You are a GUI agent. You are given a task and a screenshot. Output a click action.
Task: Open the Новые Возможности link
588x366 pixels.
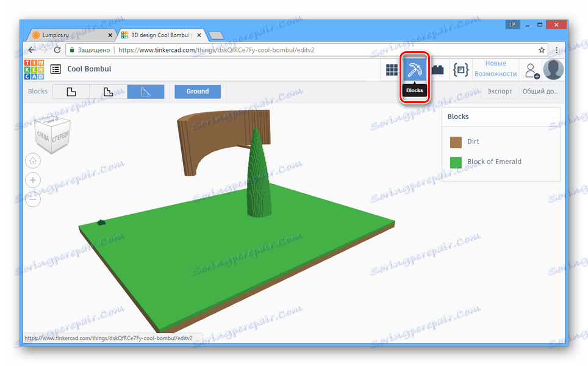(496, 68)
